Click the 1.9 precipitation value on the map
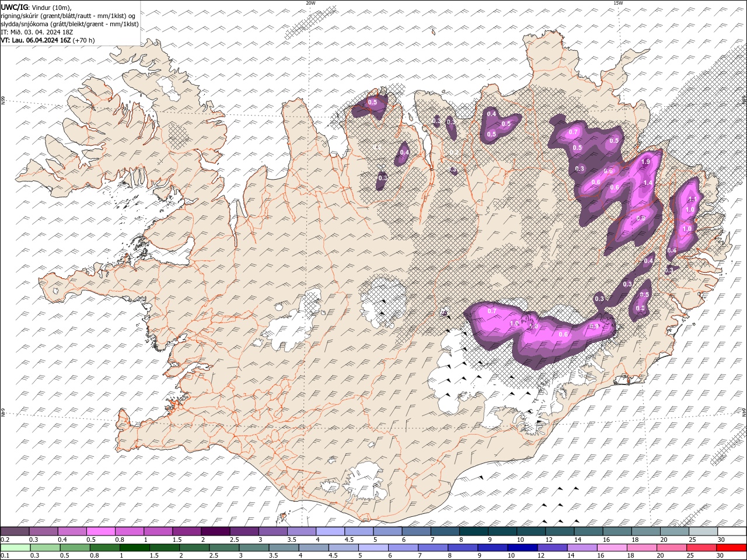 tap(645, 162)
